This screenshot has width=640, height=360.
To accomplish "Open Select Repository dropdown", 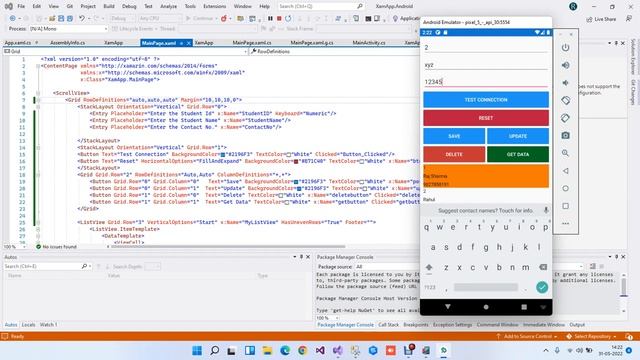I will click(x=591, y=337).
